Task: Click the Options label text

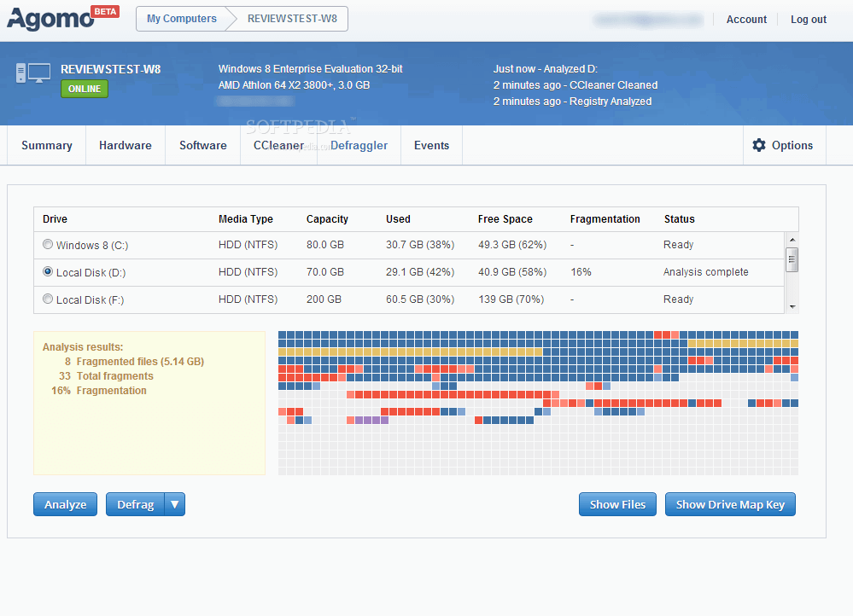Action: click(792, 146)
